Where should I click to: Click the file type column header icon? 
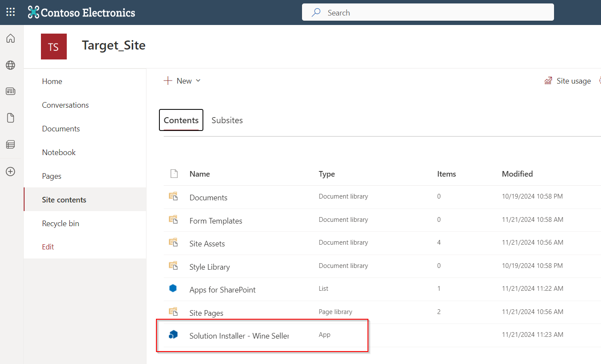(x=174, y=174)
